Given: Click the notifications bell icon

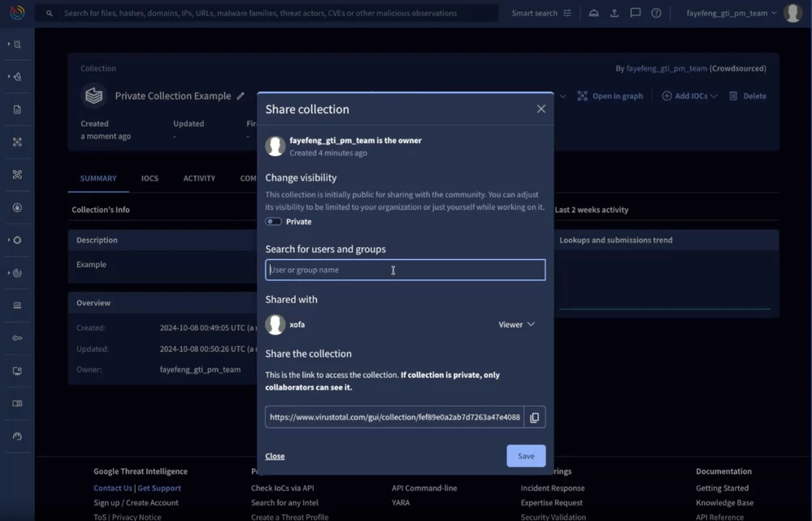Looking at the screenshot, I should point(593,13).
